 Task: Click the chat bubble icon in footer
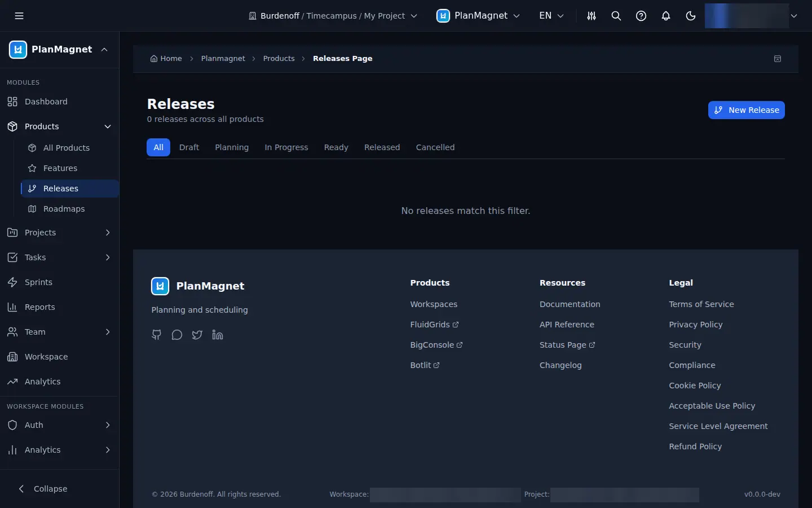pos(177,335)
